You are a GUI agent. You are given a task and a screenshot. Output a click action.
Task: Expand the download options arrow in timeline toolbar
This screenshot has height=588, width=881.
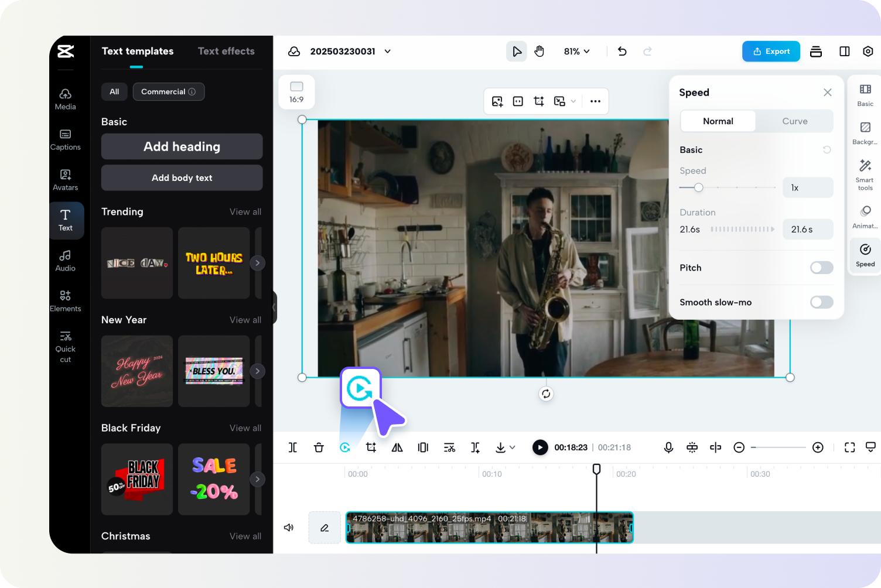tap(513, 447)
